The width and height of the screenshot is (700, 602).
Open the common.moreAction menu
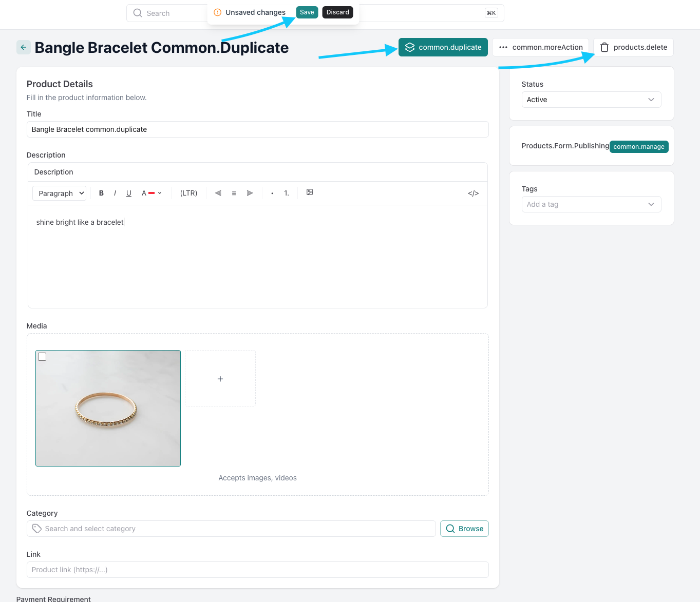(540, 47)
